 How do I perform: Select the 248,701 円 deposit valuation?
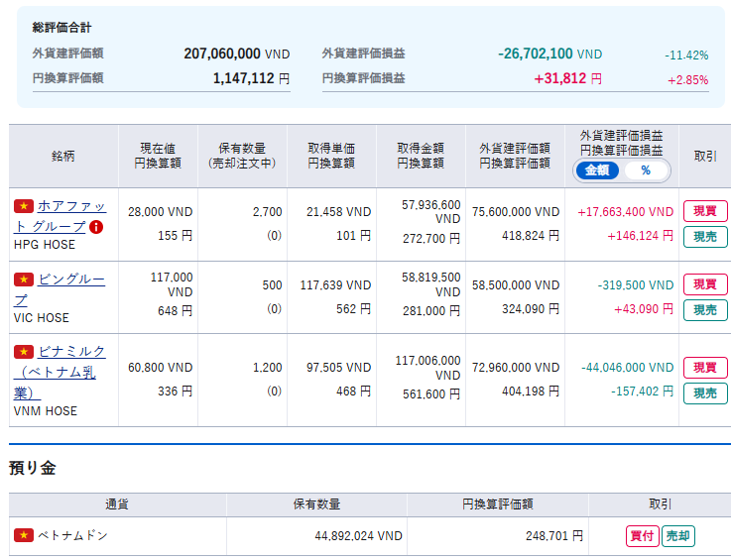pyautogui.click(x=554, y=536)
